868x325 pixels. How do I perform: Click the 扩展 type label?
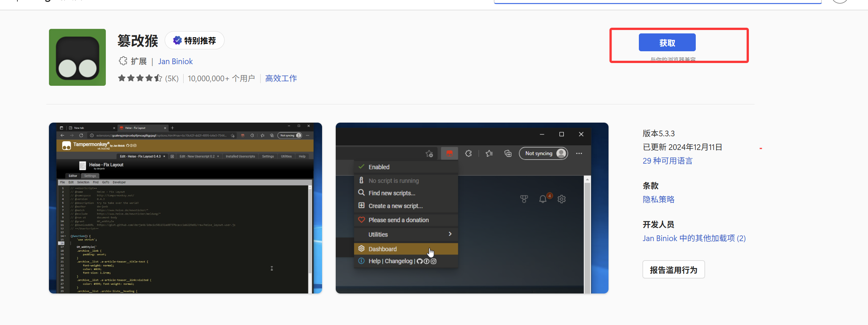[x=139, y=62]
